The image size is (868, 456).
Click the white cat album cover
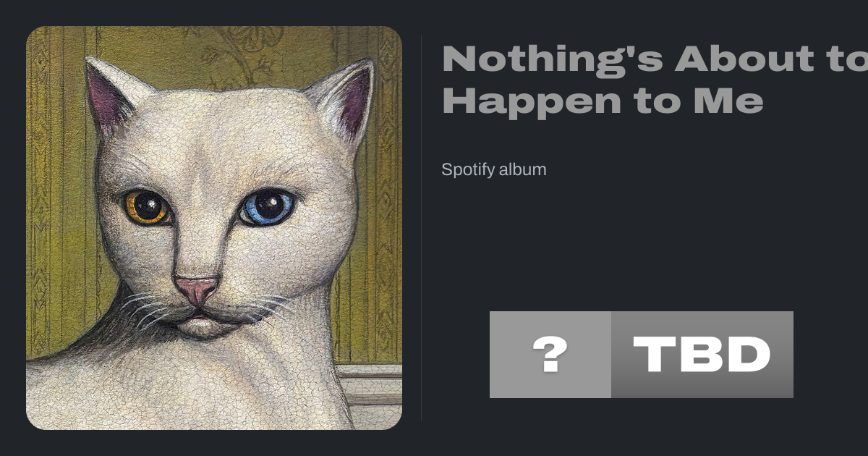[214, 228]
